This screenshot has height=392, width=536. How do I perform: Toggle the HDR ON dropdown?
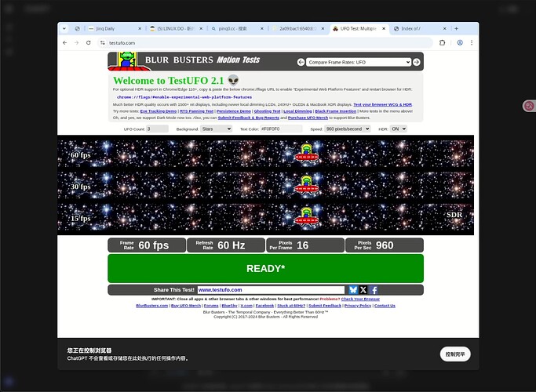click(x=398, y=129)
